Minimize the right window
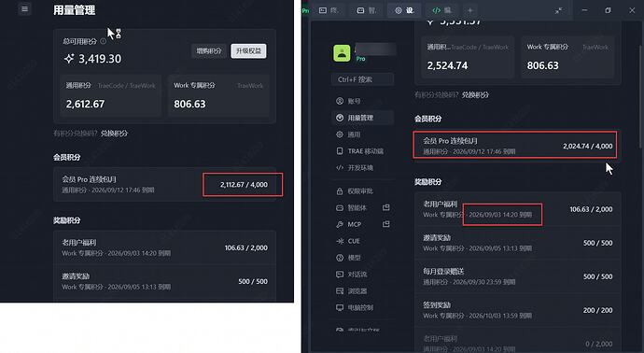Screen dimensions: 644x353 [584, 10]
